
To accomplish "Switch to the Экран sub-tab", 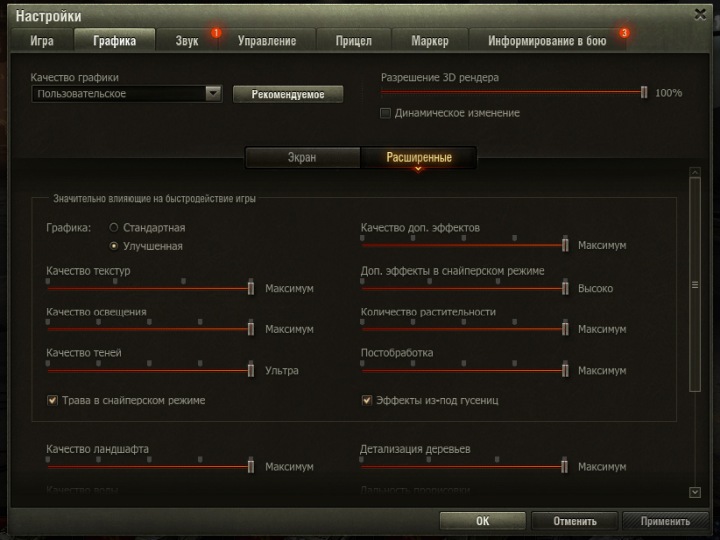I will point(302,158).
